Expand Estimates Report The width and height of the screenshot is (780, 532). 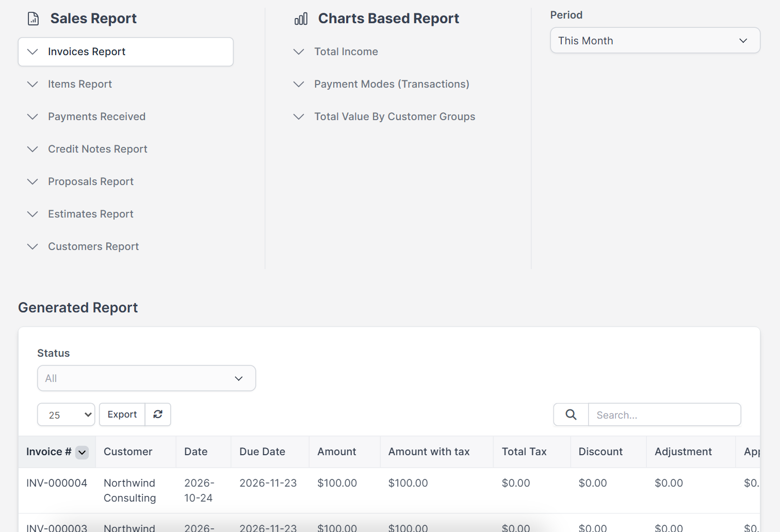pyautogui.click(x=91, y=214)
